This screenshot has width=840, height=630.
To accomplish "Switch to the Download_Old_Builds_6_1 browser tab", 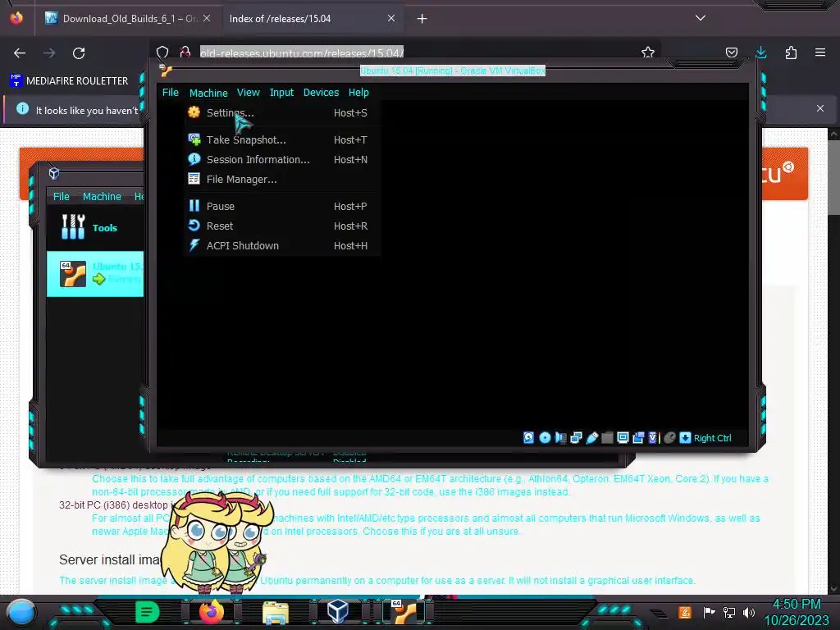I will pos(129,19).
